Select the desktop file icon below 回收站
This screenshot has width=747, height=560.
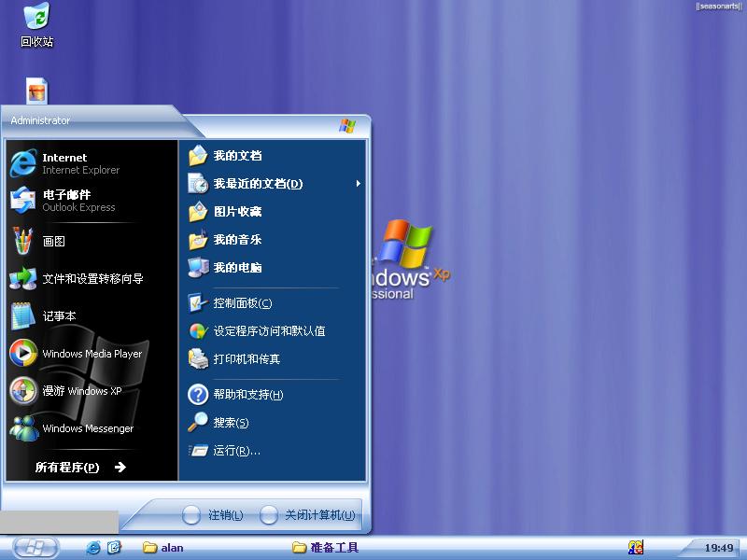(x=36, y=91)
